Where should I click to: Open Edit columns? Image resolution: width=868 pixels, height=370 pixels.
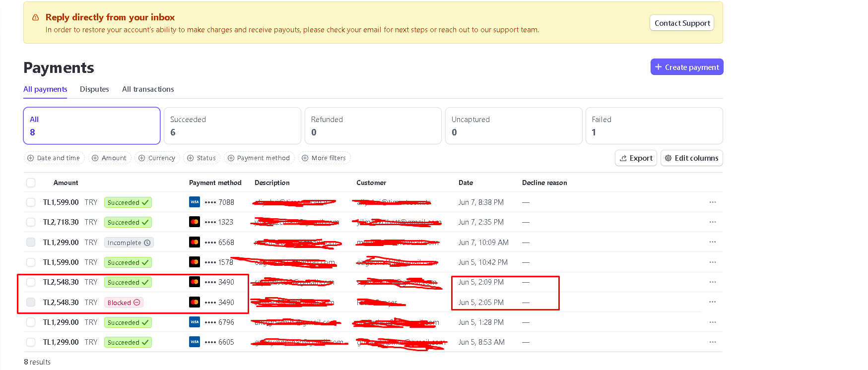pos(692,158)
